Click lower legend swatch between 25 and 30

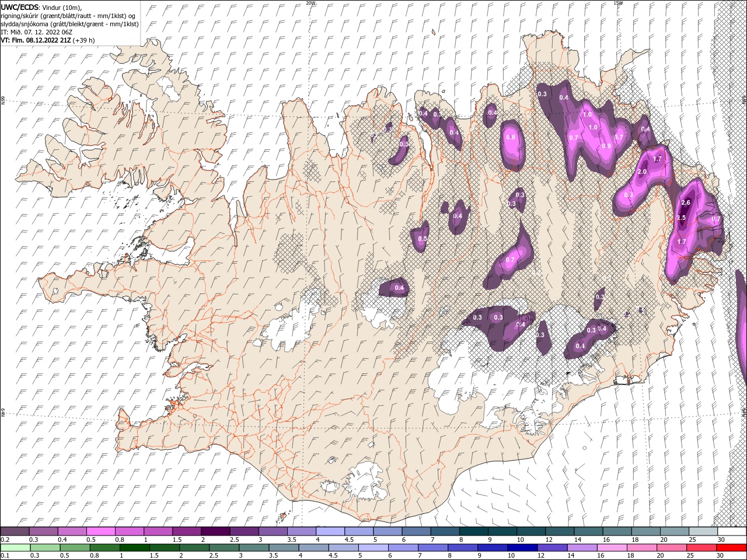pyautogui.click(x=703, y=547)
